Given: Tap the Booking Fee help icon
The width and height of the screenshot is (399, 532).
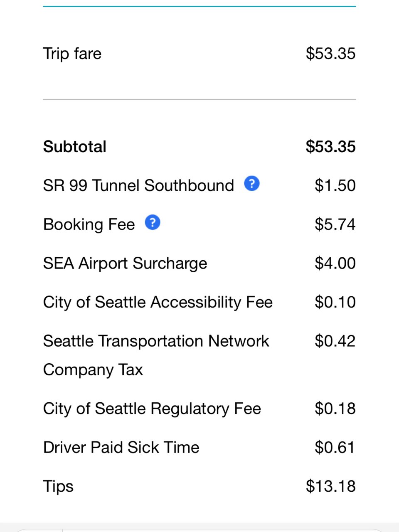Looking at the screenshot, I should tap(153, 222).
